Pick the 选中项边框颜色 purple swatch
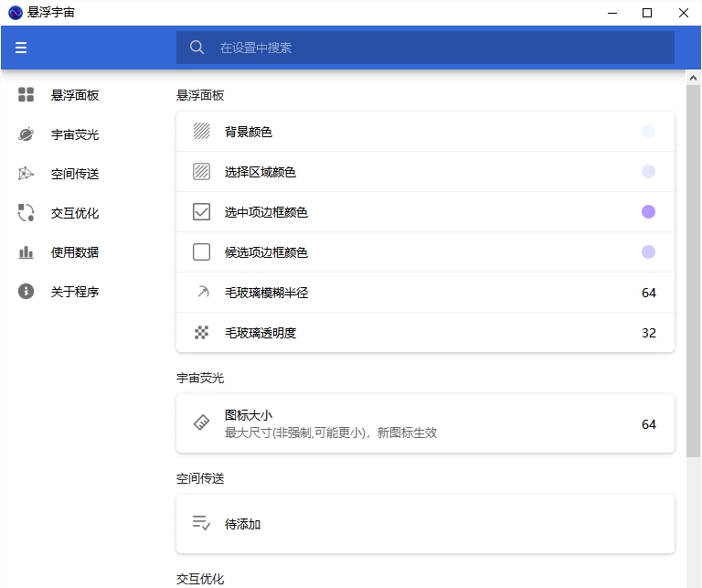702x588 pixels. [648, 212]
